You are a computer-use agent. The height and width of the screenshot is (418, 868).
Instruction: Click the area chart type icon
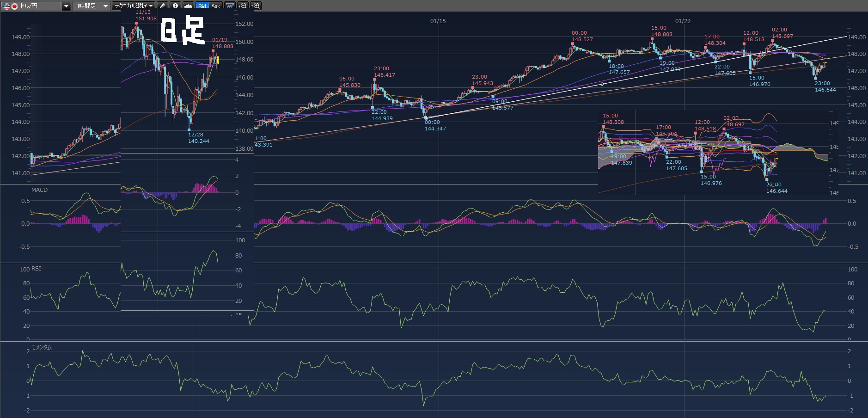(x=188, y=6)
